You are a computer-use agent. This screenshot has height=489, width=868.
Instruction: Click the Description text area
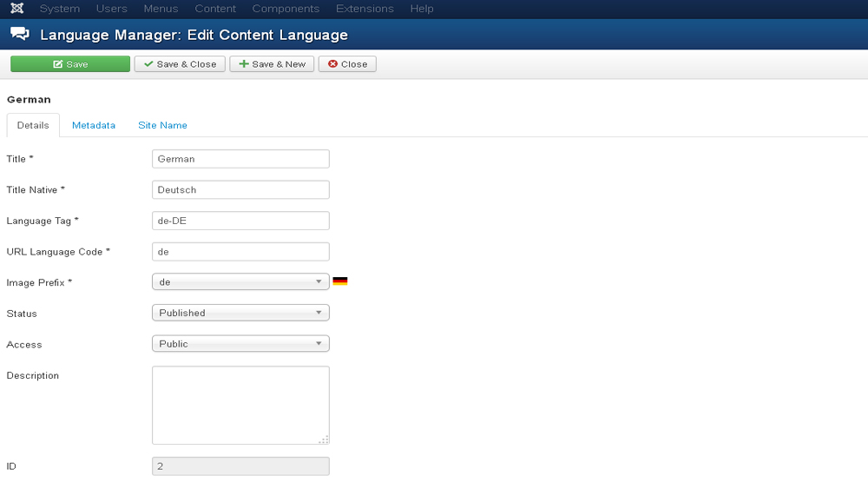tap(240, 406)
